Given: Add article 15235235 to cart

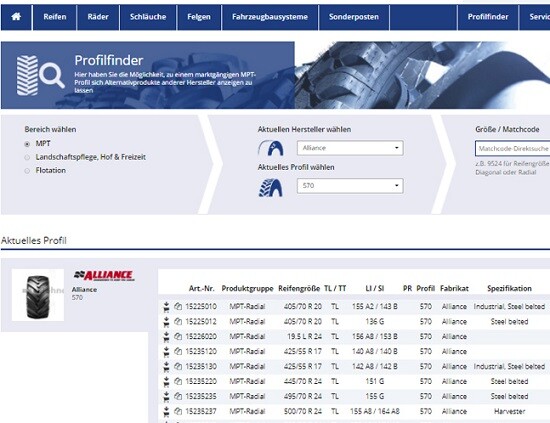Looking at the screenshot, I should (166, 397).
